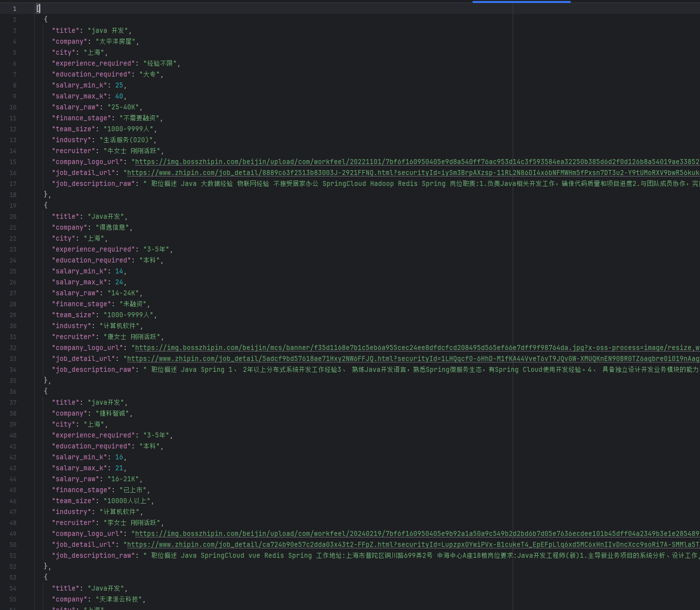Click the job description text on line 17
The image size is (700, 610).
coord(421,183)
